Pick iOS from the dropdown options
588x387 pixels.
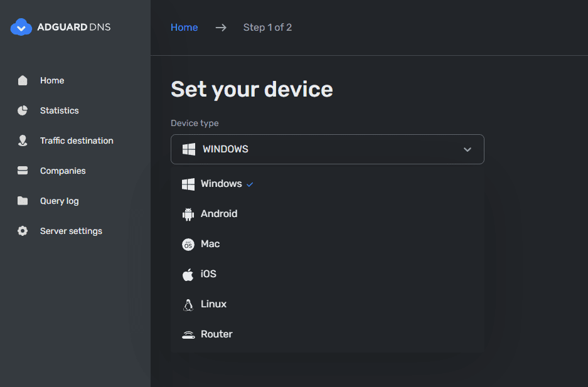click(208, 274)
